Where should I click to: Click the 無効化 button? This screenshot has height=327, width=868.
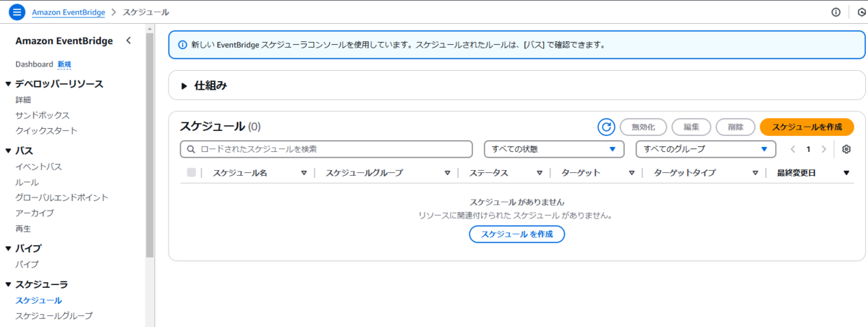pyautogui.click(x=643, y=127)
